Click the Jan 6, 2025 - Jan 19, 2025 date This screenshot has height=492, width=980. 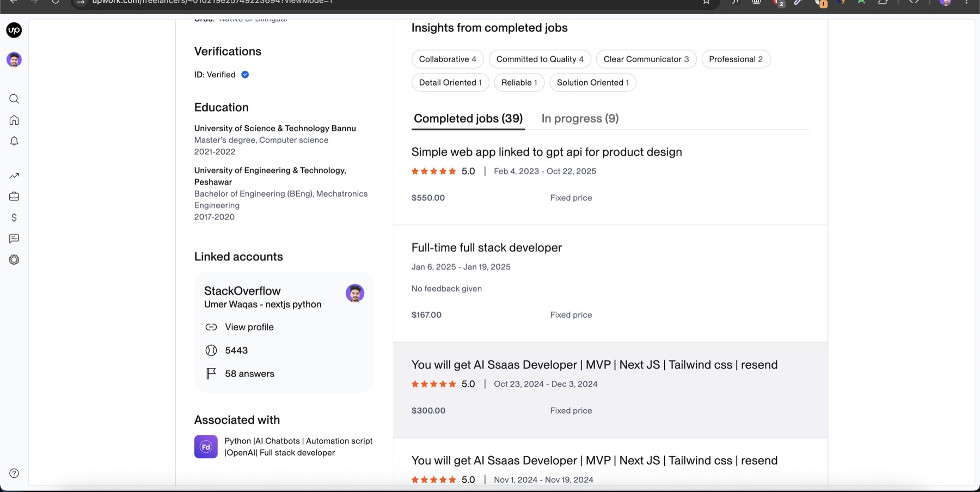tap(461, 267)
